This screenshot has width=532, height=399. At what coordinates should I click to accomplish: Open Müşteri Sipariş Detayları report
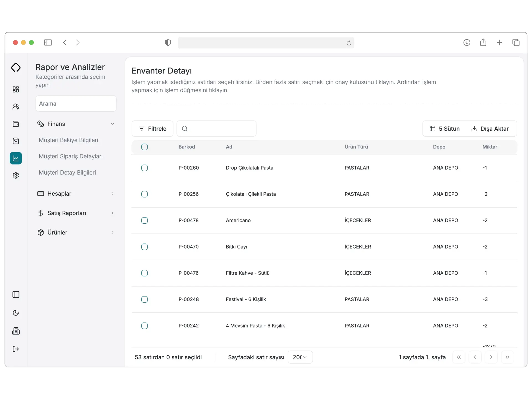71,156
